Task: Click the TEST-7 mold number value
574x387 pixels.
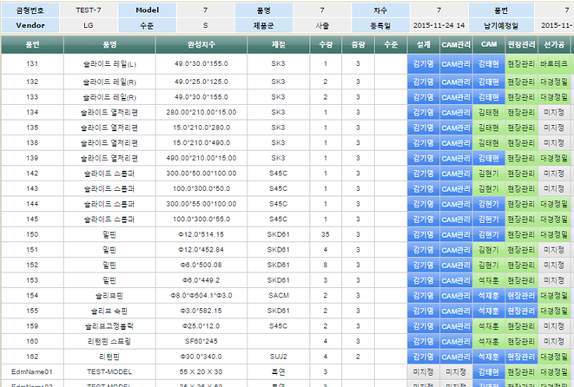Action: [x=88, y=10]
